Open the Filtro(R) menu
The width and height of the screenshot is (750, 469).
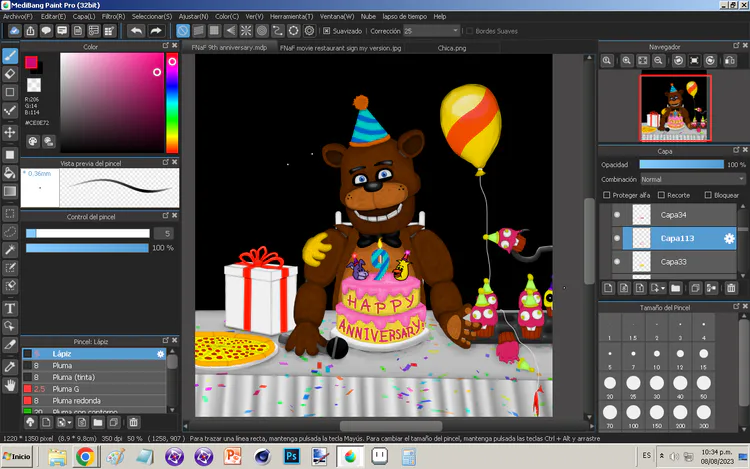113,17
